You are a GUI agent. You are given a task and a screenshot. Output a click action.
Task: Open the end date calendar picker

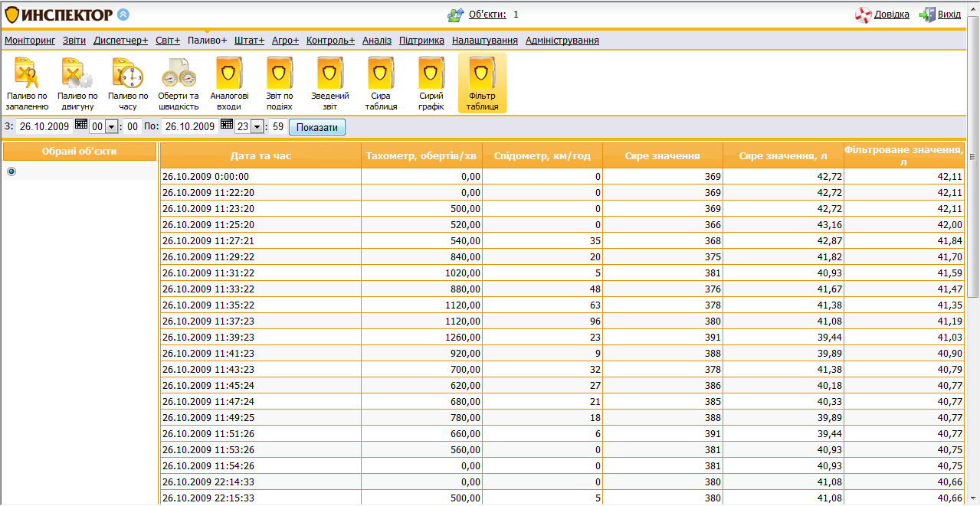pos(226,125)
